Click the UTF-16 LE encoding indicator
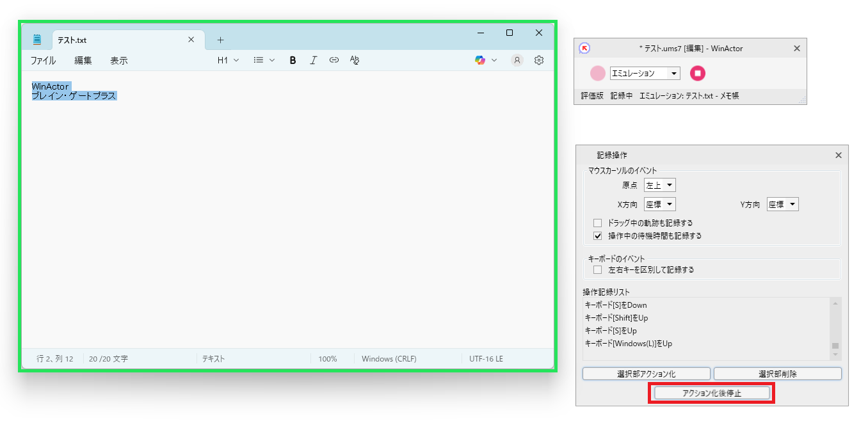This screenshot has width=868, height=430. pos(486,359)
